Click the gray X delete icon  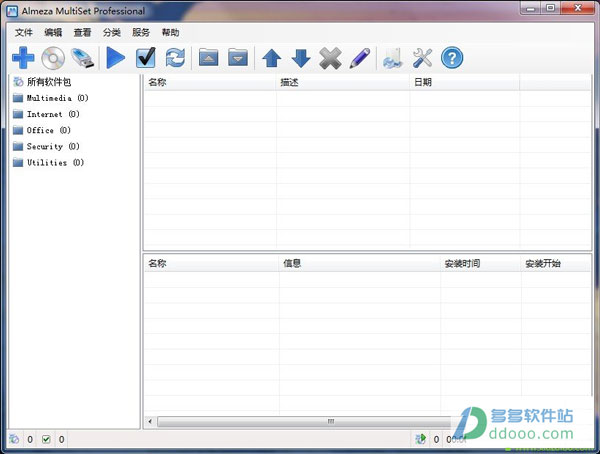(x=330, y=58)
